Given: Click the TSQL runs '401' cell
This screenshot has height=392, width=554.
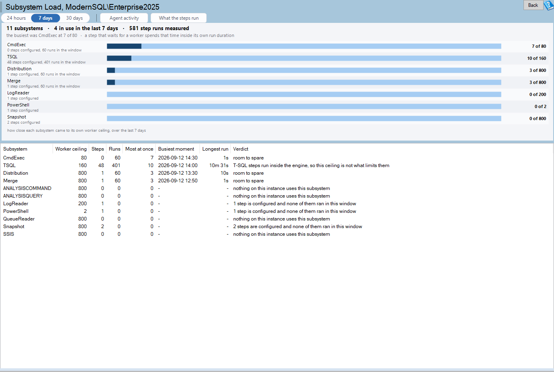Looking at the screenshot, I should point(116,165).
